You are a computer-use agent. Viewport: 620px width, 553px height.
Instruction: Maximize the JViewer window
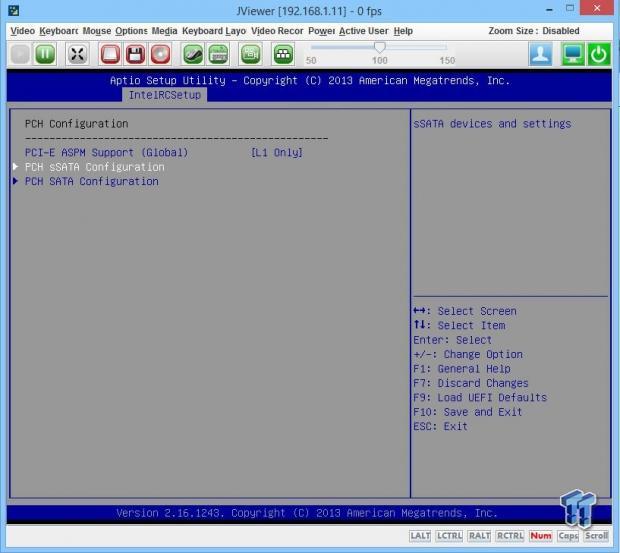pos(570,8)
